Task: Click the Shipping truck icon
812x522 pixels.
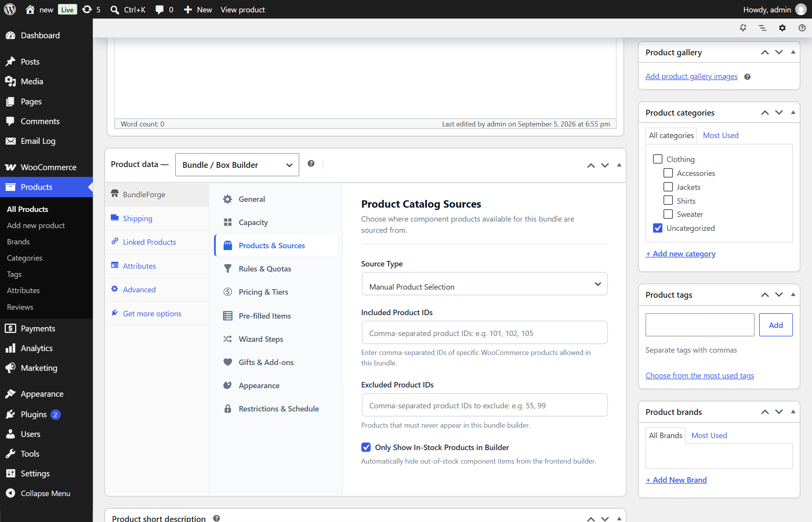Action: tap(115, 218)
